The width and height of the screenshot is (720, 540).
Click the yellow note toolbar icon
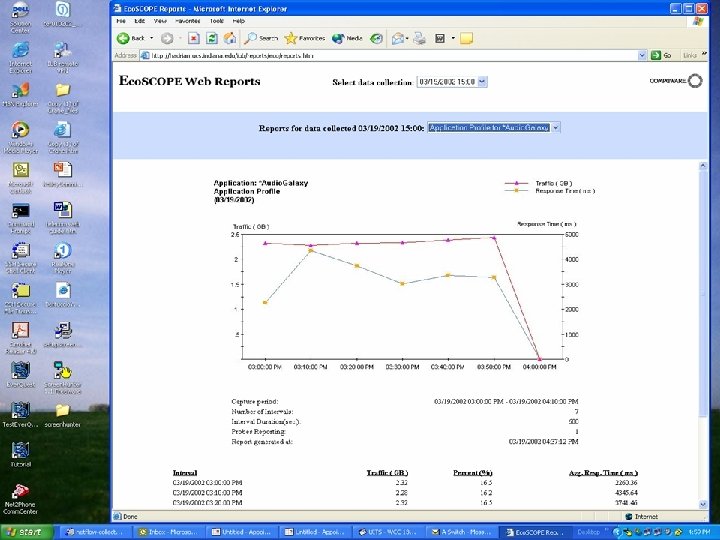pos(466,39)
